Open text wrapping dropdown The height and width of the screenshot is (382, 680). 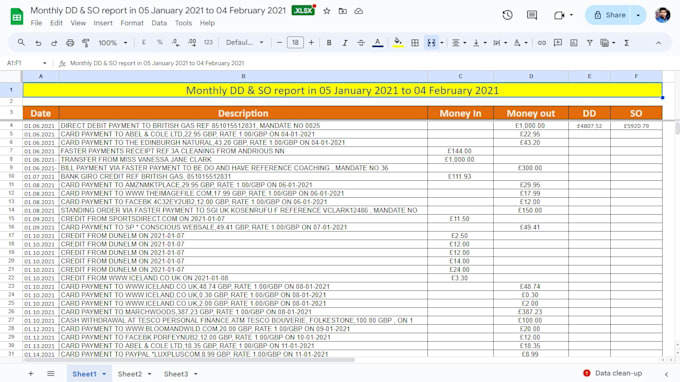[x=500, y=43]
